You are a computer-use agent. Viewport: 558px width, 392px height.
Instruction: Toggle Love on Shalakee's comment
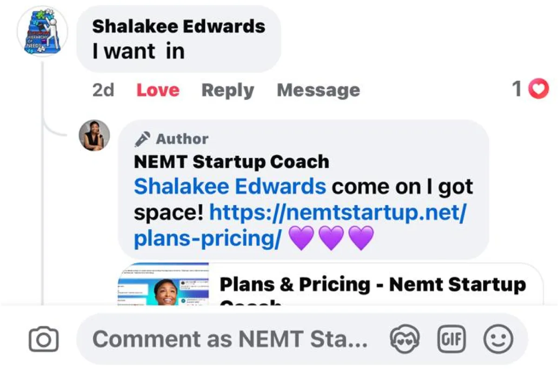[x=158, y=90]
